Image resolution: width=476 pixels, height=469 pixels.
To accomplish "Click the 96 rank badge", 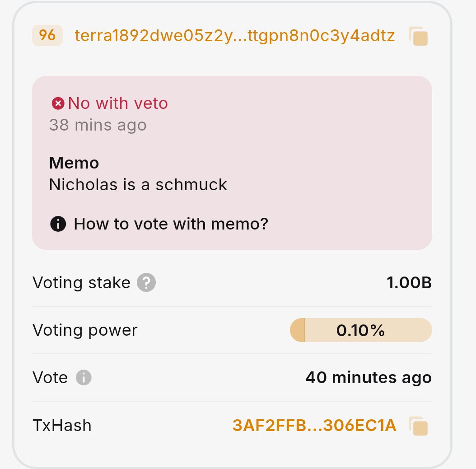I will [47, 36].
